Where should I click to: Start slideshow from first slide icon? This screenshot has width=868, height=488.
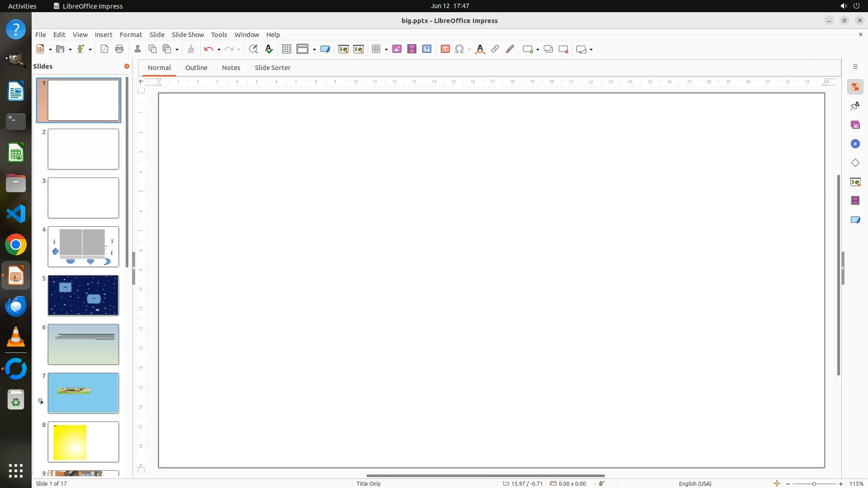pos(344,49)
